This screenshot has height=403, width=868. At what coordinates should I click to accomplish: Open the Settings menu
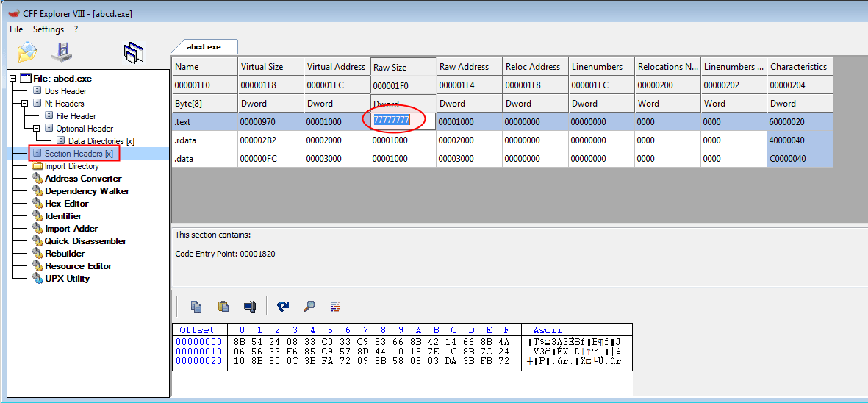pos(49,29)
